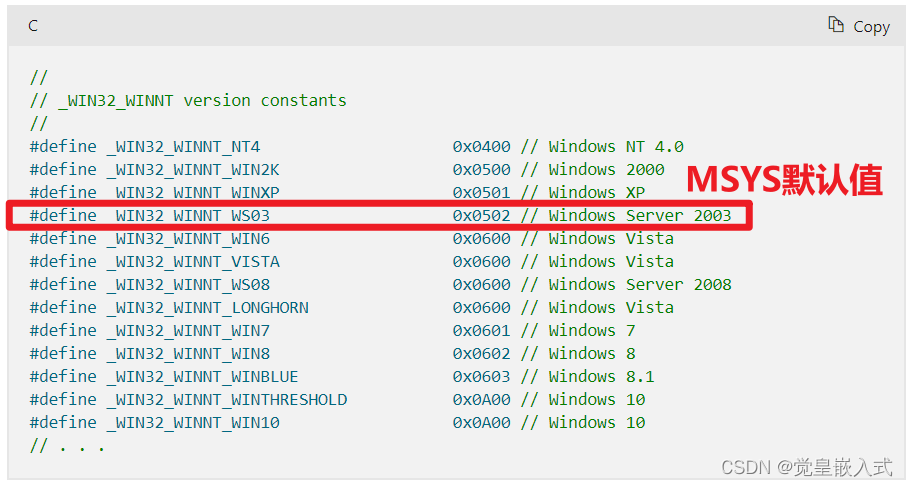Screen dimensions: 908x487
Task: Click the "// . . ." trailing comment line
Action: click(x=67, y=446)
